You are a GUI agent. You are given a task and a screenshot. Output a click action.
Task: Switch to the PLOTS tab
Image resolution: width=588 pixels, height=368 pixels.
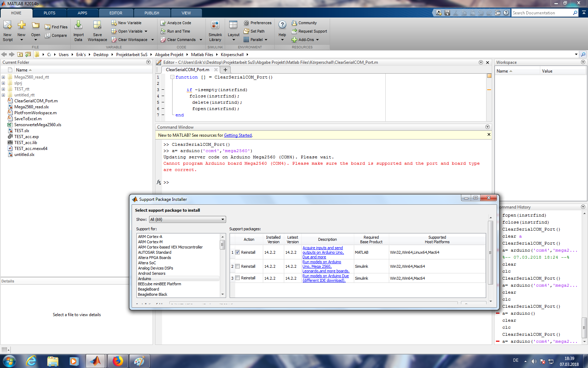click(49, 13)
